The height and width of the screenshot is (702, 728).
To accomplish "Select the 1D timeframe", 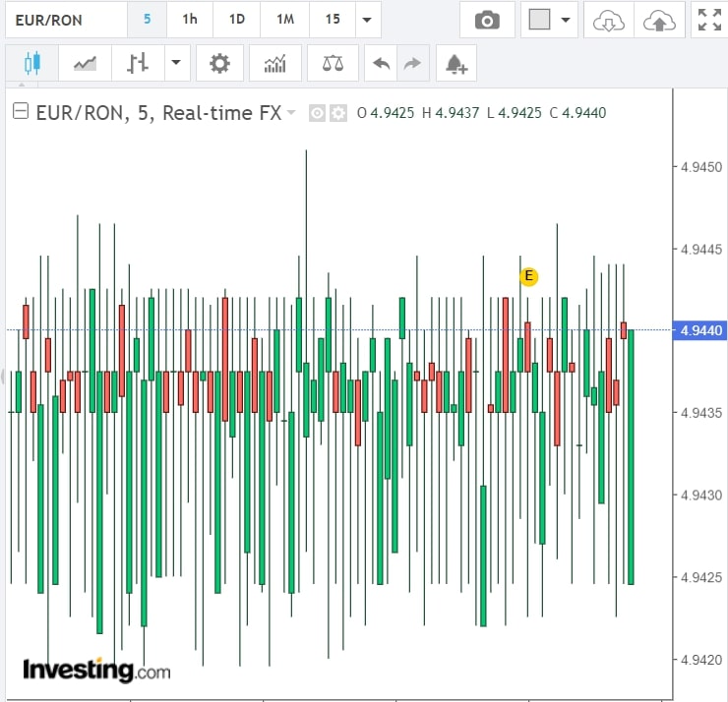I will point(237,20).
